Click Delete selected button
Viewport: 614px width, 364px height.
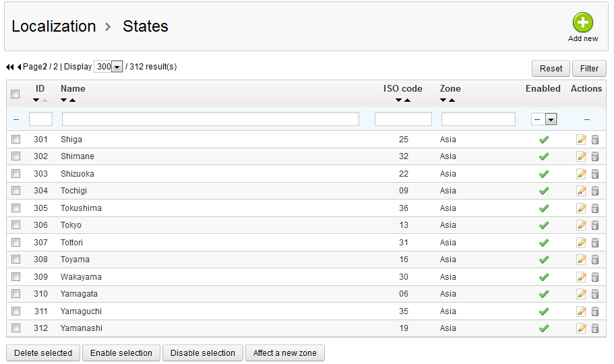click(43, 353)
